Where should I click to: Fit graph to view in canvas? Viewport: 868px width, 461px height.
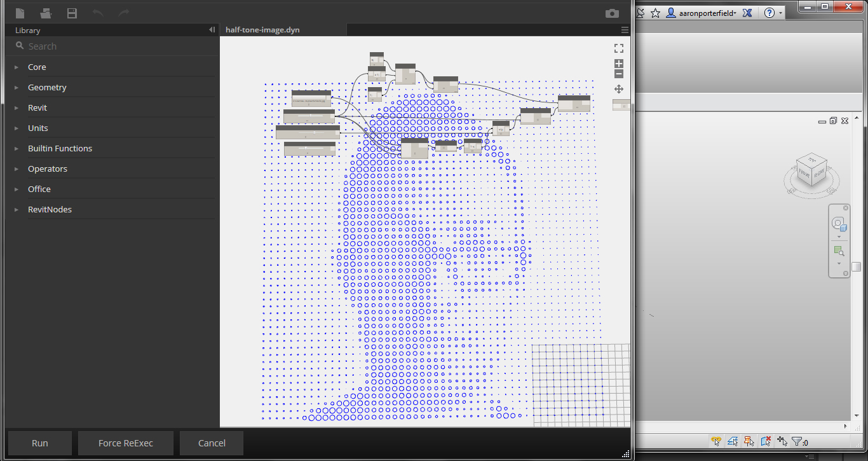tap(619, 48)
